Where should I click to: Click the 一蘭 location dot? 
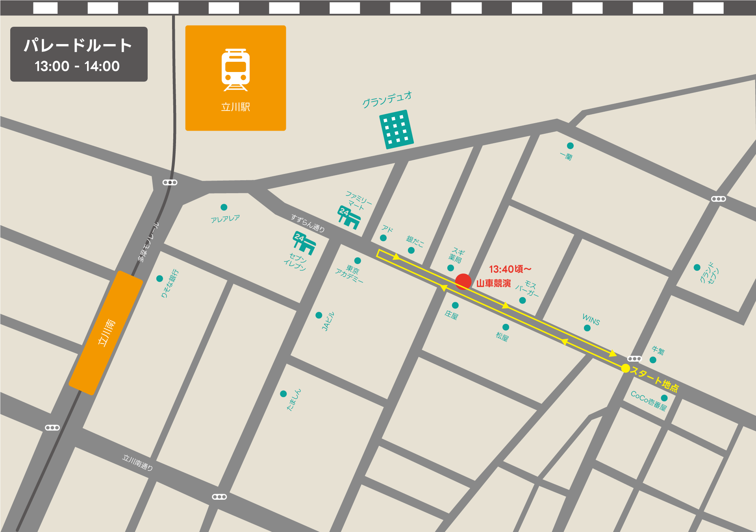coord(570,146)
